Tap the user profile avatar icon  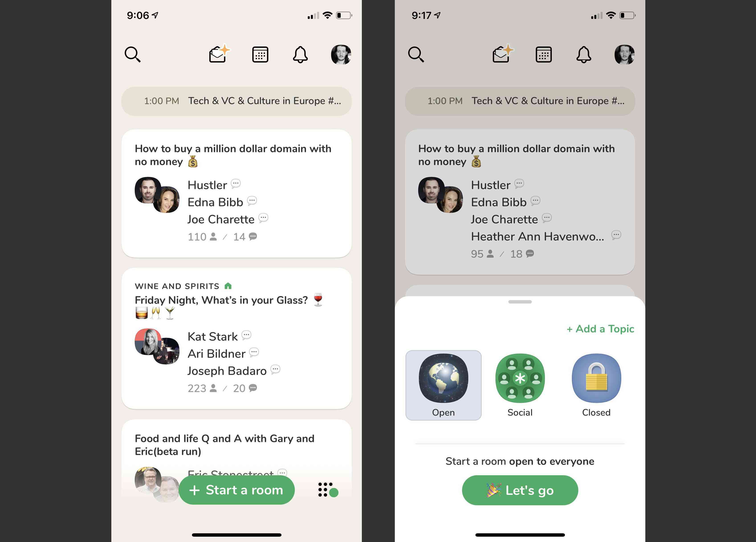coord(340,53)
